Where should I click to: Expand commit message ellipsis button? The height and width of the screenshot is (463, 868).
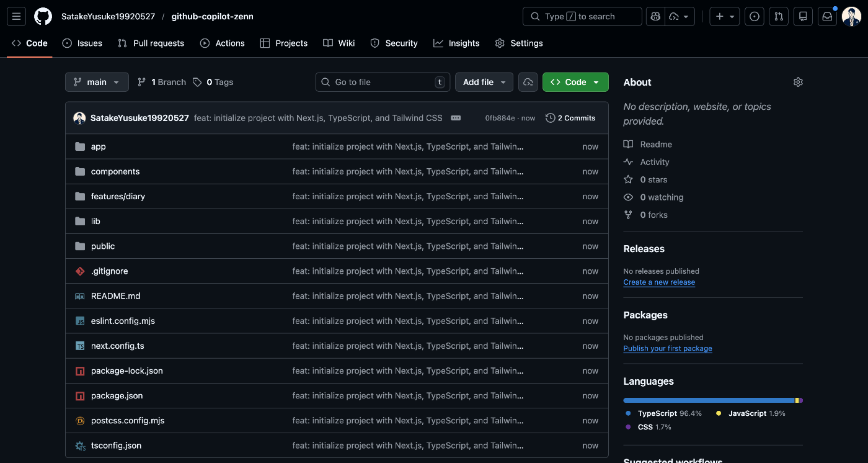pos(456,118)
